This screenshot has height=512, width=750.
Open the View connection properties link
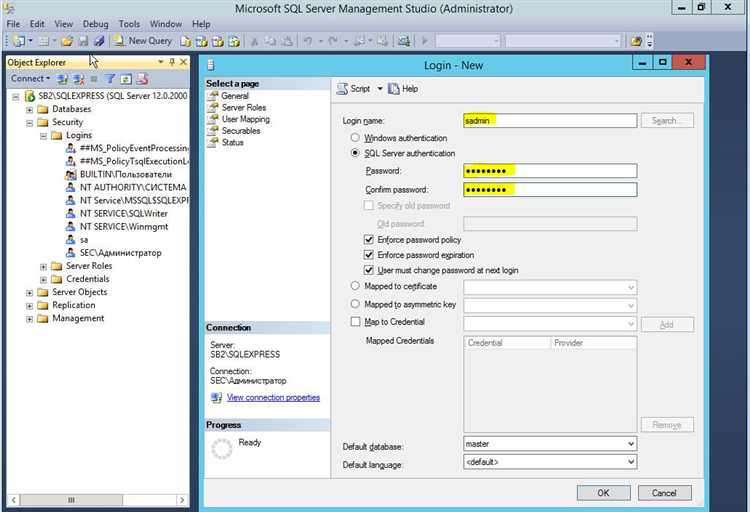click(x=273, y=398)
